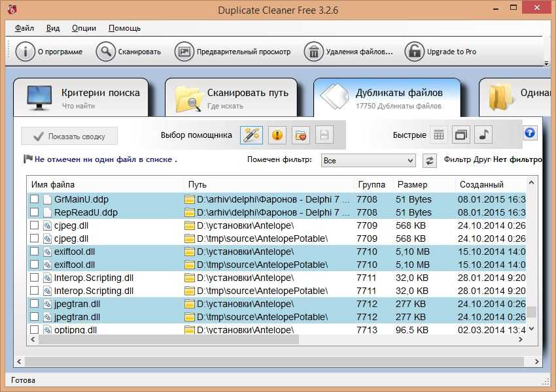556x392 pixels.
Task: Click the outer horizontal scrollbar at bottom
Action: [x=274, y=361]
